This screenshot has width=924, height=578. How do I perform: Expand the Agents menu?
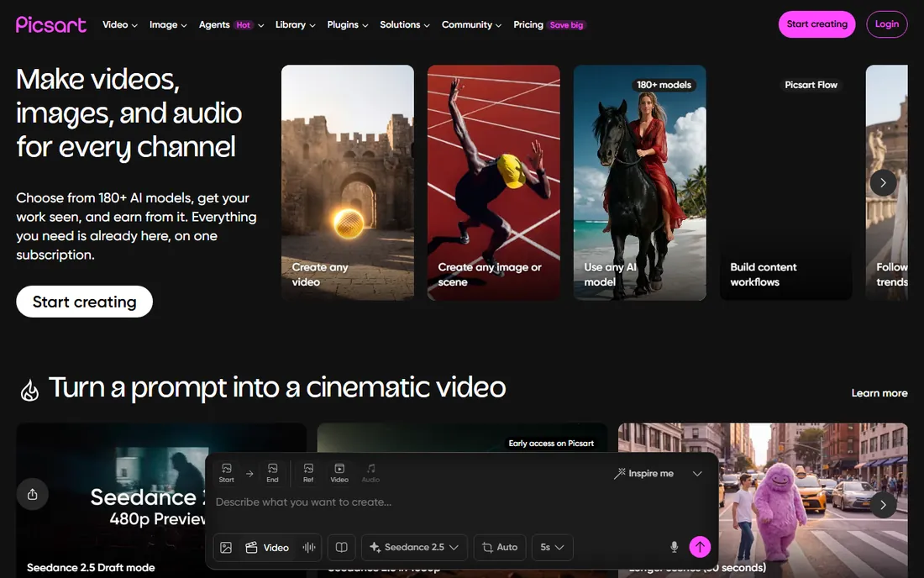(x=231, y=24)
